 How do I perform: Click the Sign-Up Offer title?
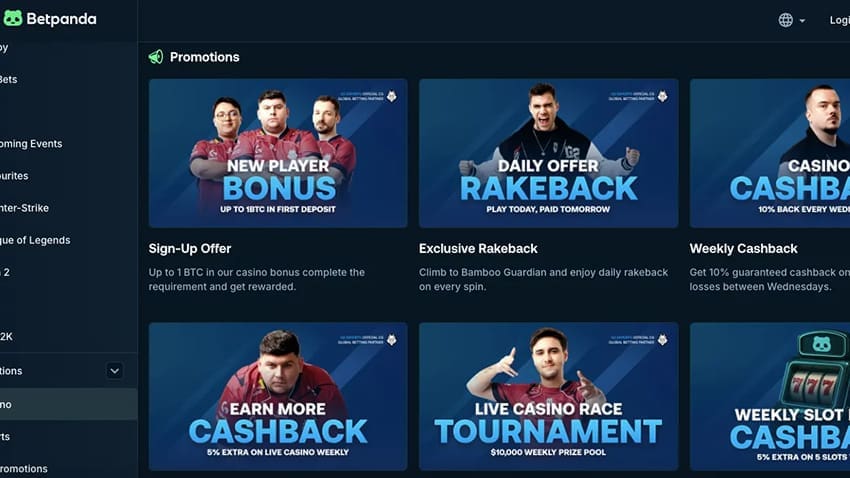coord(190,249)
